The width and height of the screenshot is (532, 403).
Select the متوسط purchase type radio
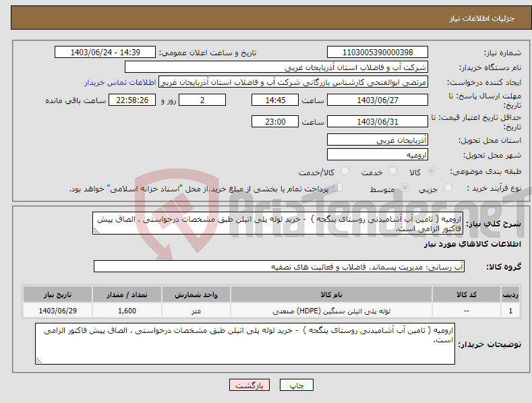[x=405, y=187]
